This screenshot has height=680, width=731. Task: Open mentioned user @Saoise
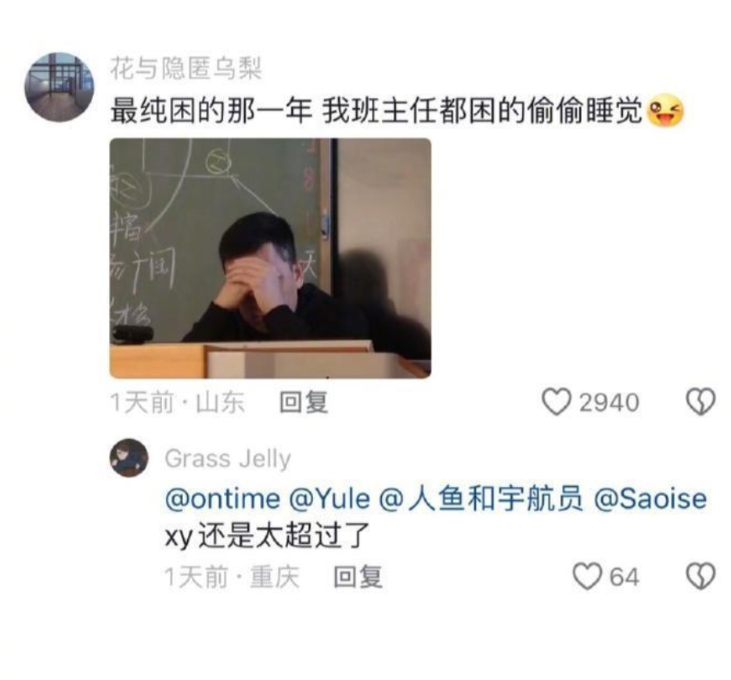coord(650,499)
